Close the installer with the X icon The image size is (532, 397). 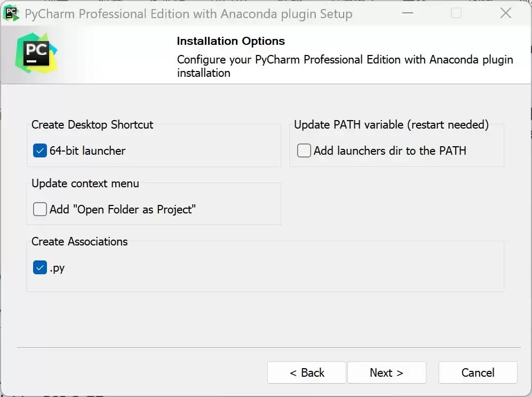coord(505,13)
